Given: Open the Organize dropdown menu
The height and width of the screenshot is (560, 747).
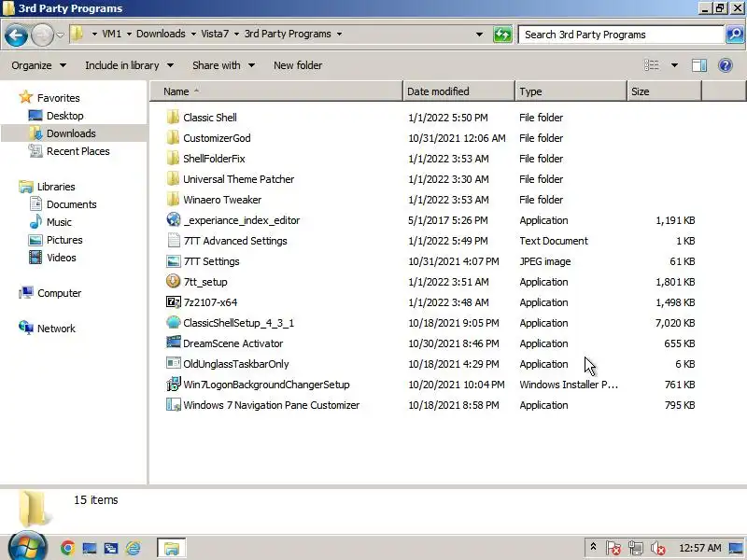Looking at the screenshot, I should [x=39, y=65].
